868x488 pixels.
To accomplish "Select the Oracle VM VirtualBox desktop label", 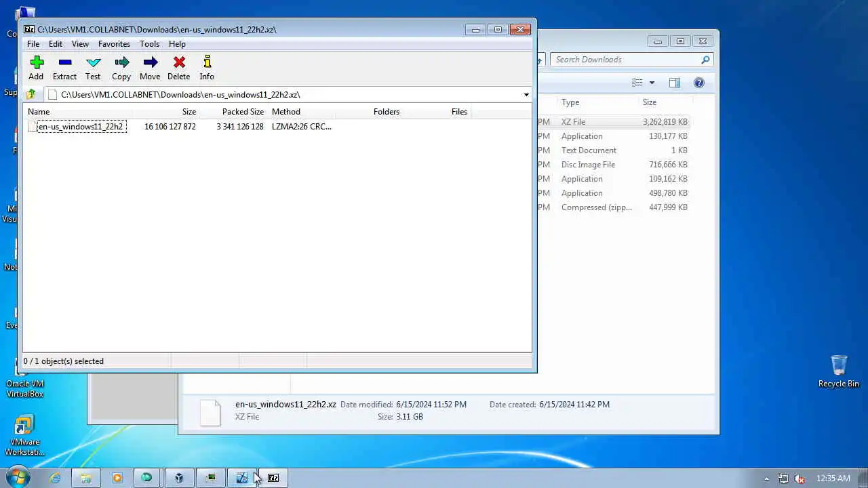I will click(x=25, y=389).
